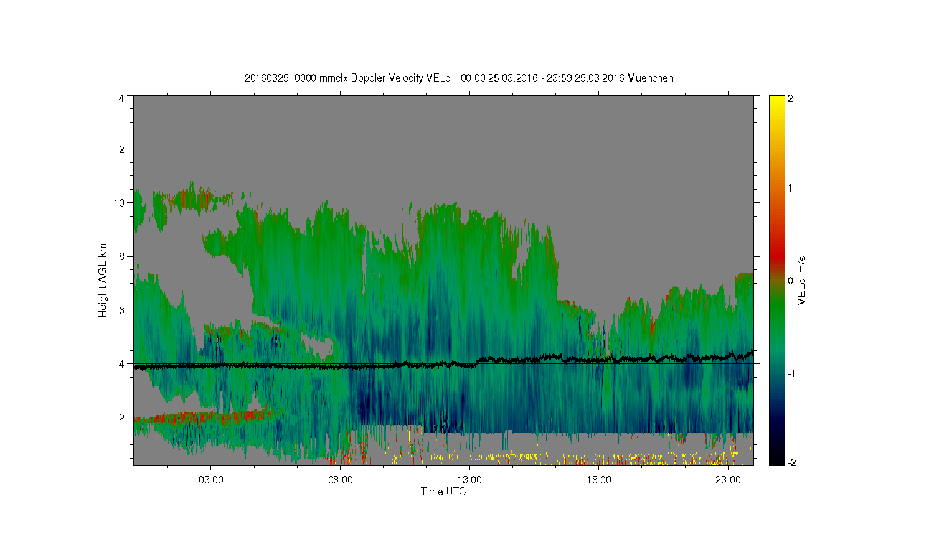Click the black line trace at 4 km

pyautogui.click(x=443, y=363)
